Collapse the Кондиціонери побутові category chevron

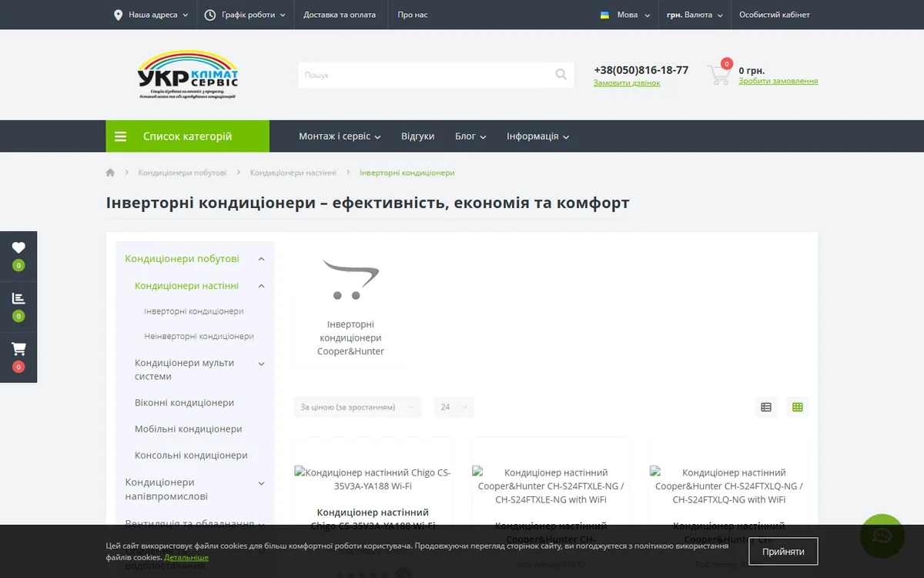click(x=261, y=259)
